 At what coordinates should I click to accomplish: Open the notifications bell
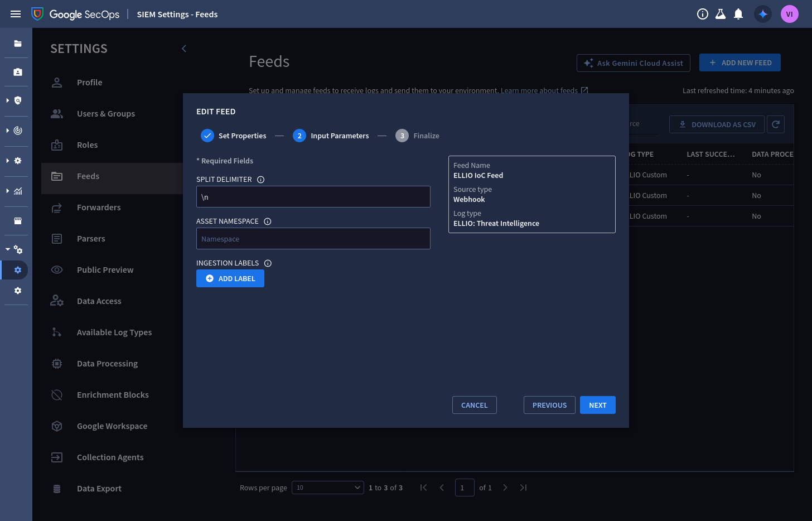(x=738, y=14)
